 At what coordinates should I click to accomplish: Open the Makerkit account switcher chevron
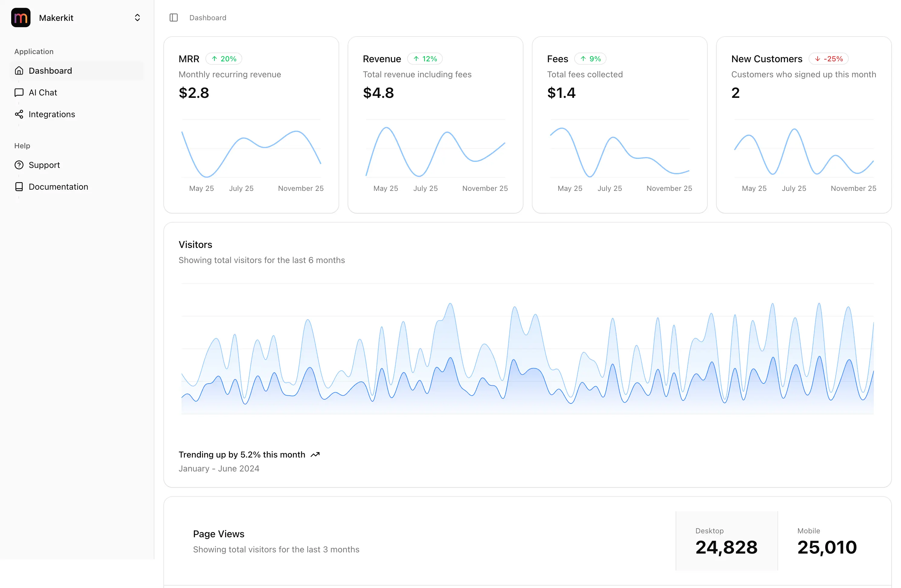tap(137, 18)
